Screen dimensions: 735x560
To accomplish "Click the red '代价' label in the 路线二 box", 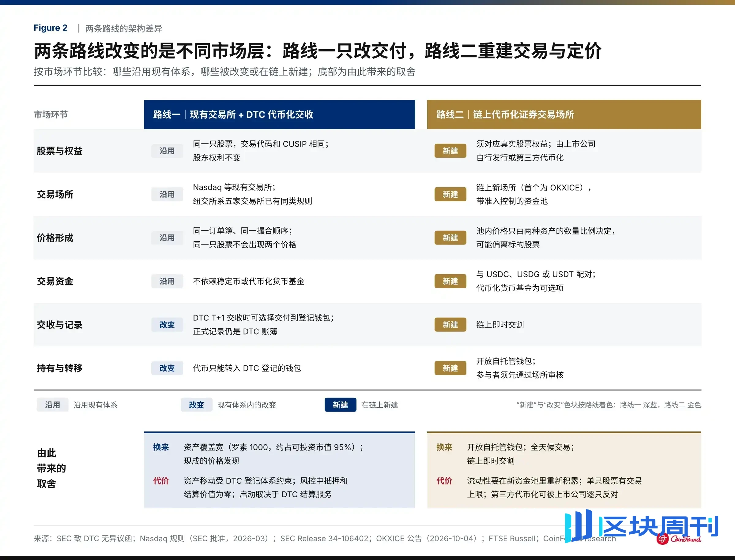I will [x=444, y=481].
